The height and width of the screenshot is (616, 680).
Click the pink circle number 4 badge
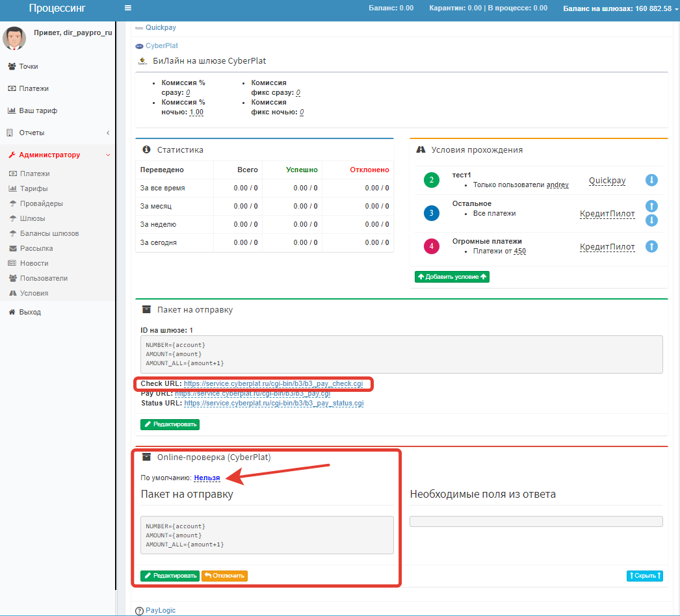pos(432,246)
